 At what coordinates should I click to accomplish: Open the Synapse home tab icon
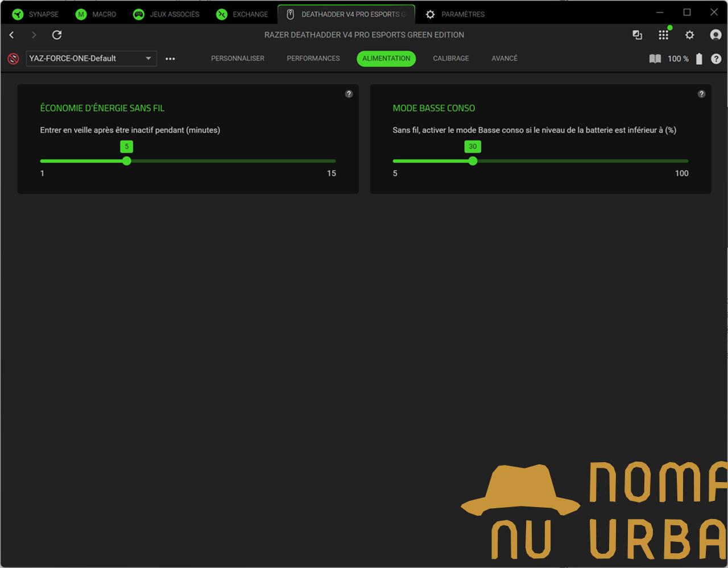click(18, 14)
